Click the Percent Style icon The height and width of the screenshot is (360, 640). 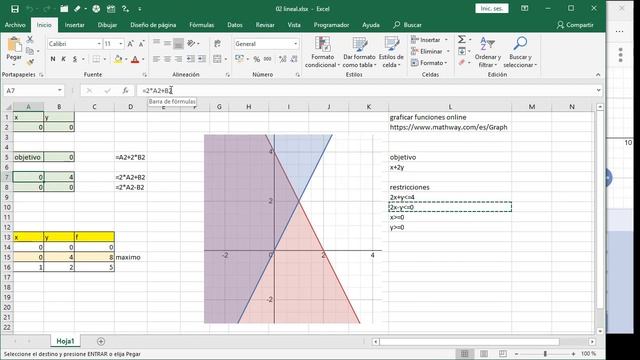(256, 59)
